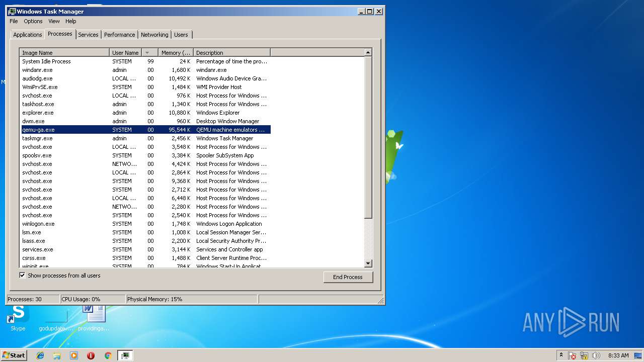
Task: Select the System Idle Process row
Action: pos(145,61)
